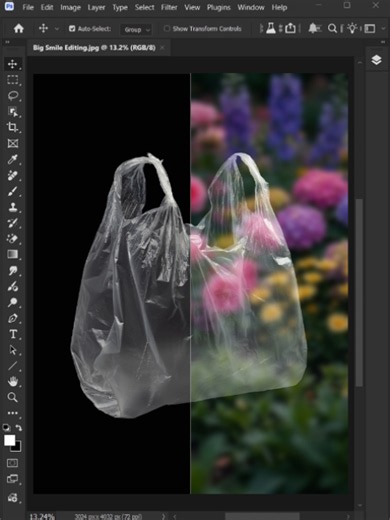
Task: Open the Group auto-select dropdown
Action: 136,29
